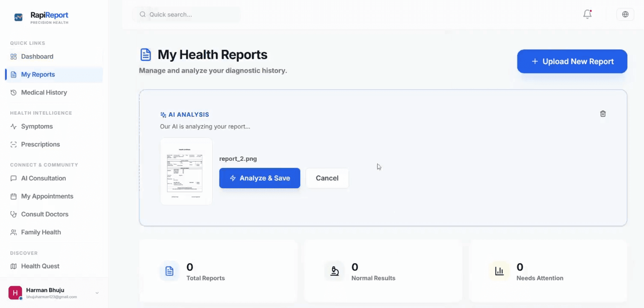644x308 pixels.
Task: Click the Family Health people icon
Action: point(13,232)
